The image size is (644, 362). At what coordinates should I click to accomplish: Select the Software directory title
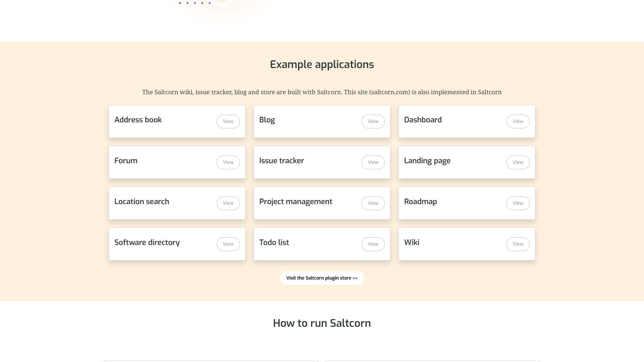(147, 243)
